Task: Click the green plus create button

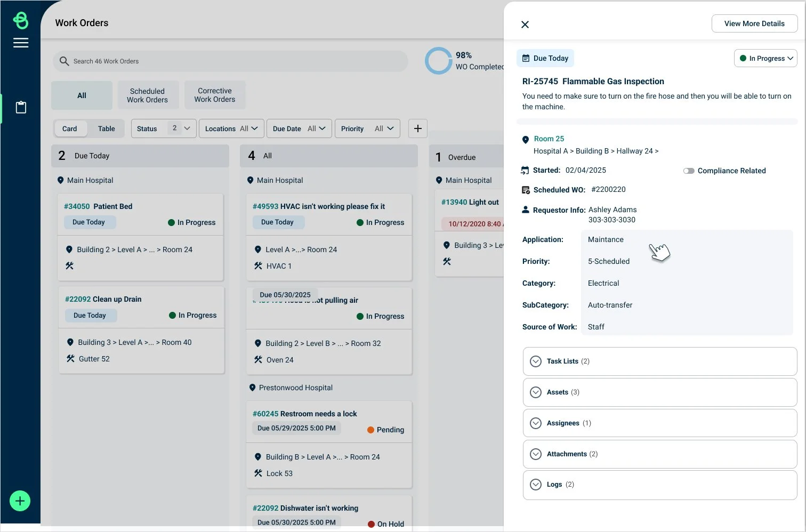Action: 20,501
